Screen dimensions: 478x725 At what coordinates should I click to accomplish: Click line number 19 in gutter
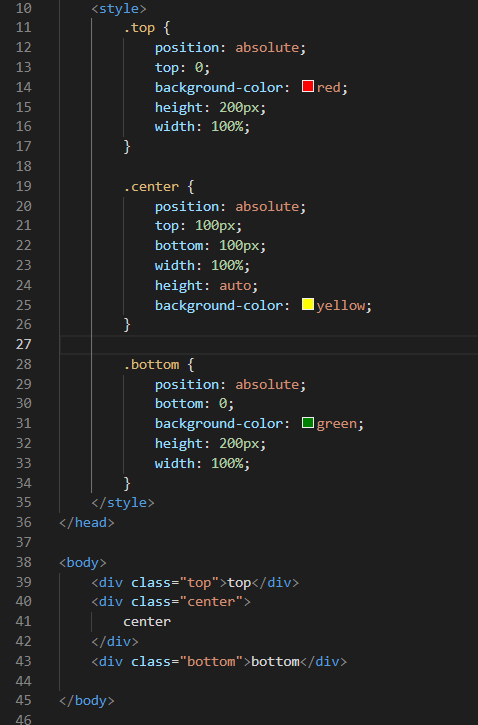pyautogui.click(x=24, y=186)
